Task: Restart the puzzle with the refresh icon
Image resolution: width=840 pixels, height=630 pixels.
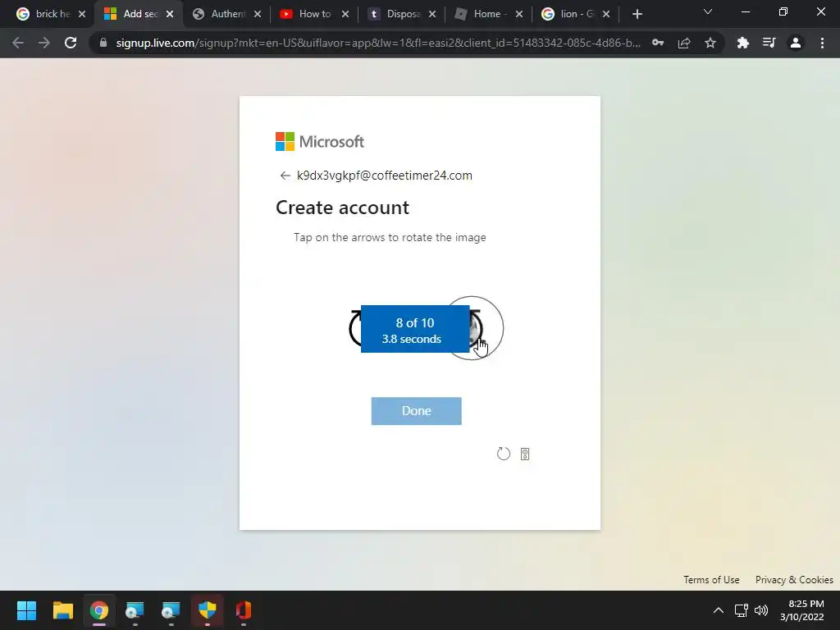Action: pyautogui.click(x=503, y=454)
